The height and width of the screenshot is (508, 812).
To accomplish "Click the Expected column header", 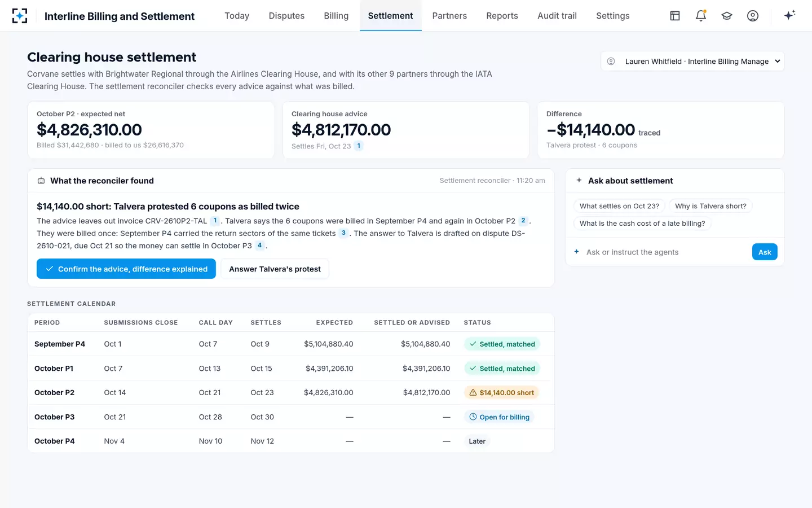I will point(334,322).
